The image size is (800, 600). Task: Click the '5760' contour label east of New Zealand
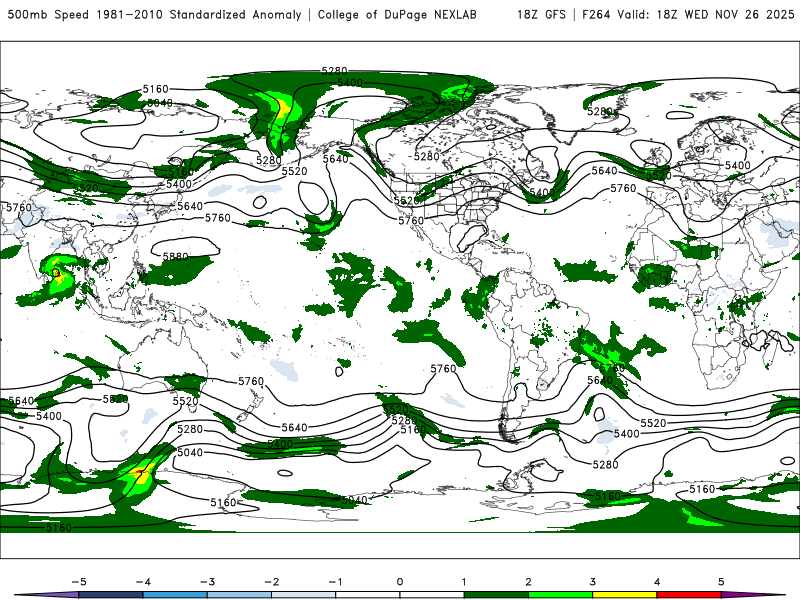point(251,382)
